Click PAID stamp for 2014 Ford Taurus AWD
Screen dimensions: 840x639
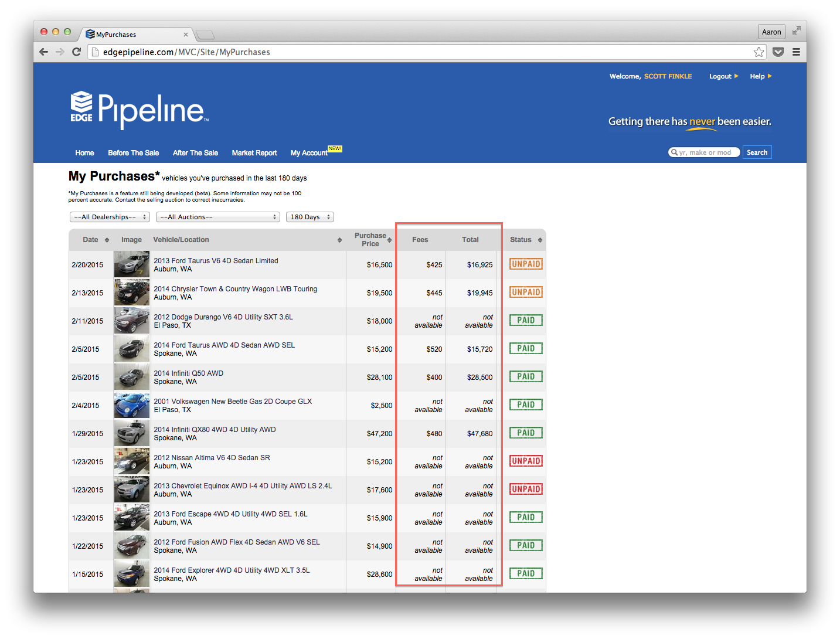click(x=526, y=348)
